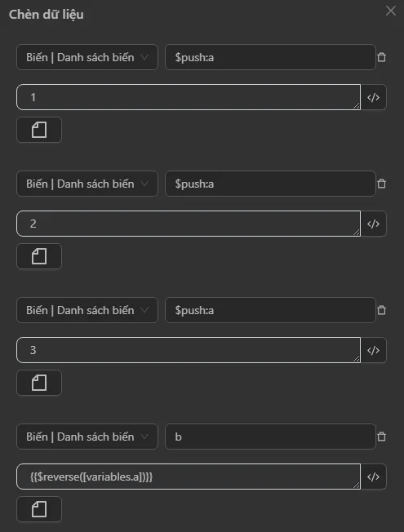Close the Chèn dữ liệu panel

tap(391, 11)
